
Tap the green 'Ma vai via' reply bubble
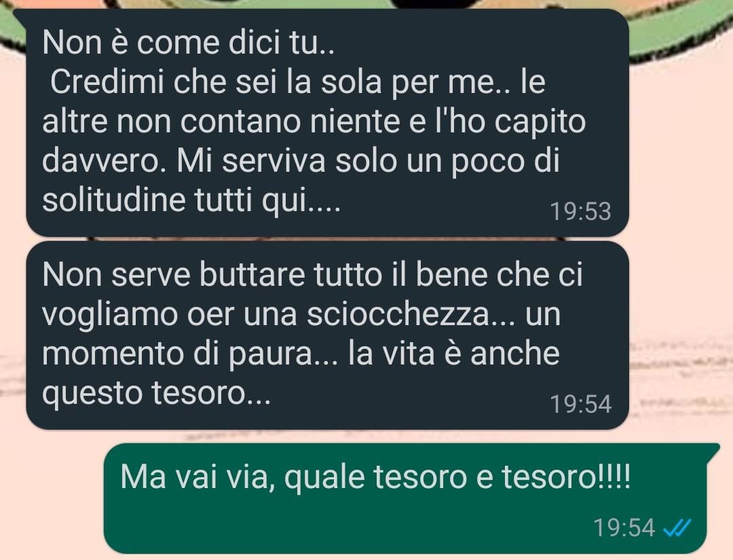pos(405,498)
